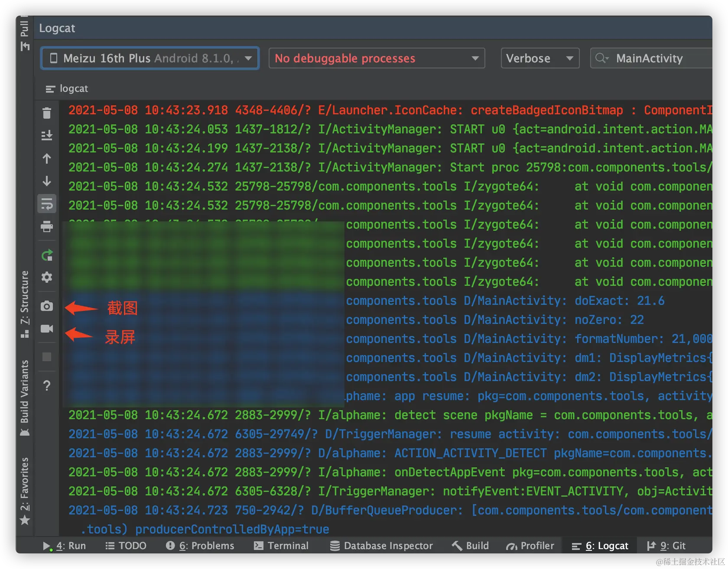The image size is (728, 569).
Task: Open the Pull Requests side panel
Action: [x=25, y=34]
